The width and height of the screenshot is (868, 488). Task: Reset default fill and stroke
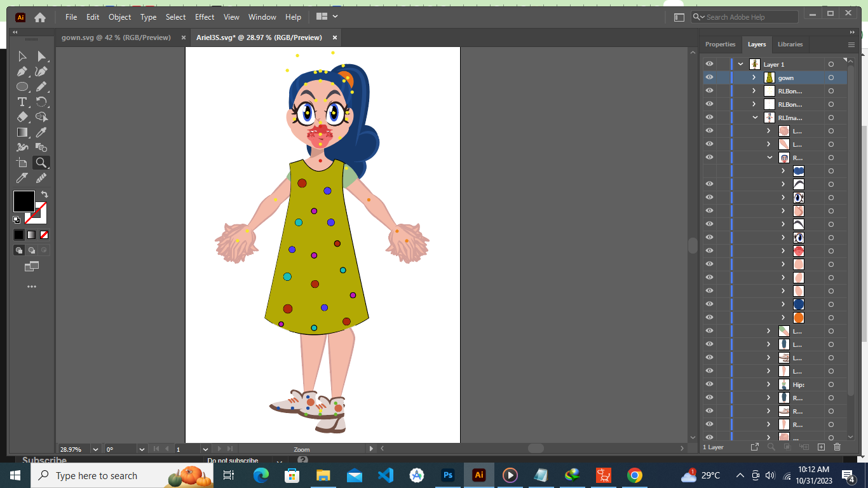(x=17, y=220)
